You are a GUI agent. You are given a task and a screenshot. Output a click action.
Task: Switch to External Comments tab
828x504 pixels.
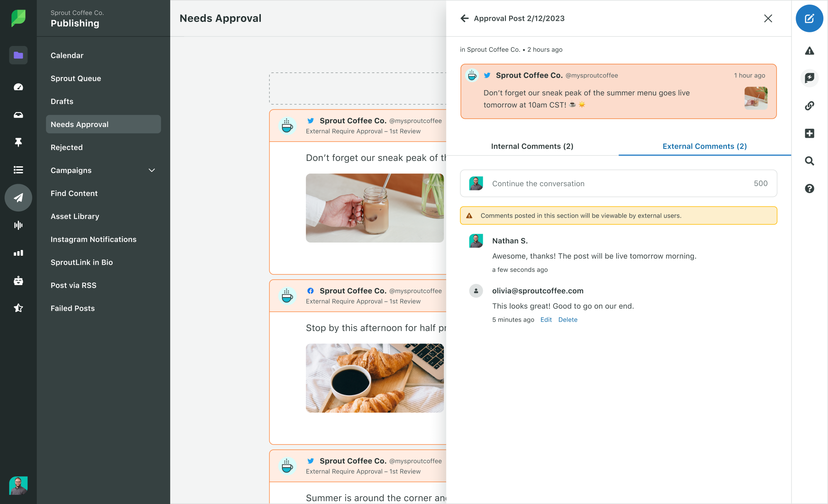click(x=704, y=146)
